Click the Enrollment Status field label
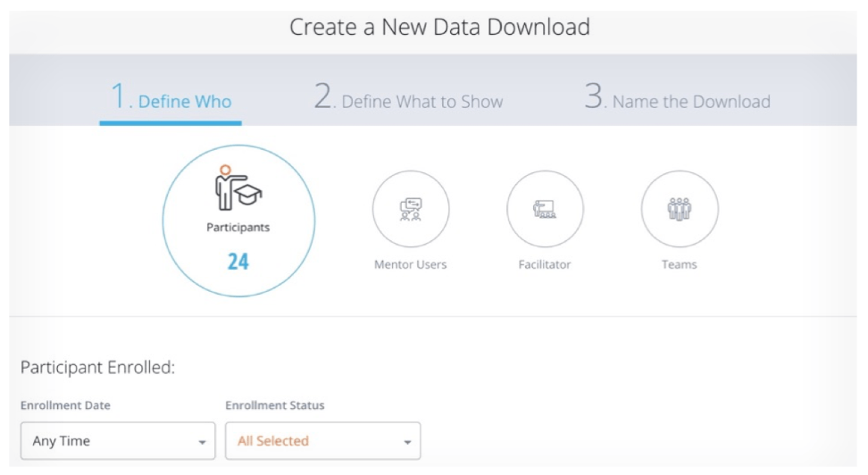Screen dimensions: 868x475 (x=274, y=405)
